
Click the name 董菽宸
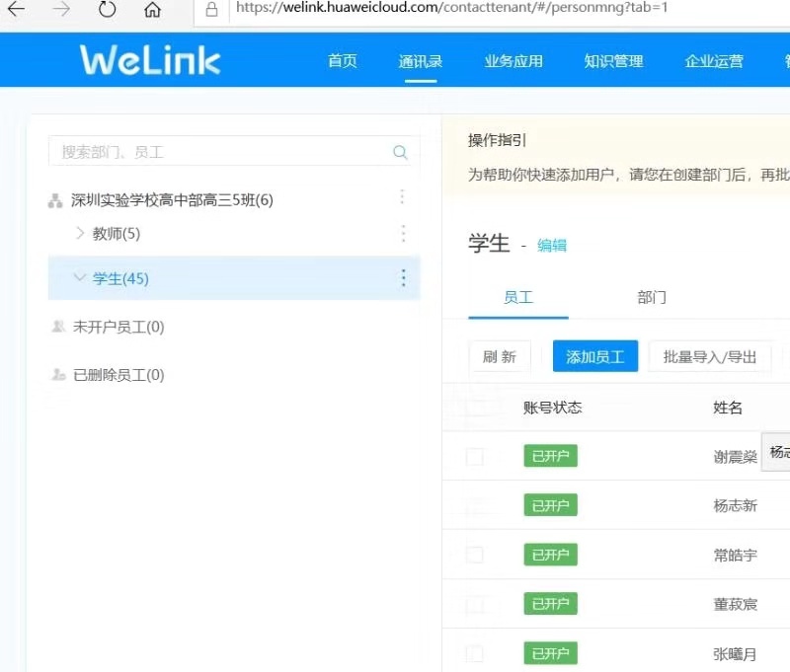735,604
